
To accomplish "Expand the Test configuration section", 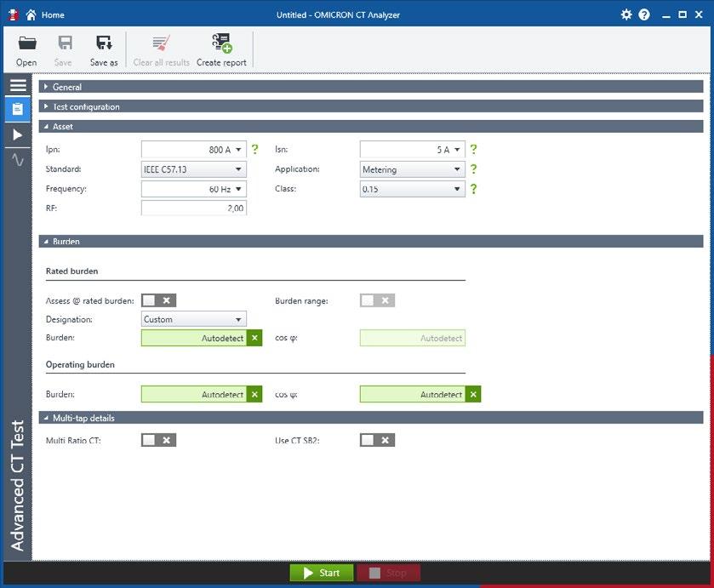I will pos(371,106).
